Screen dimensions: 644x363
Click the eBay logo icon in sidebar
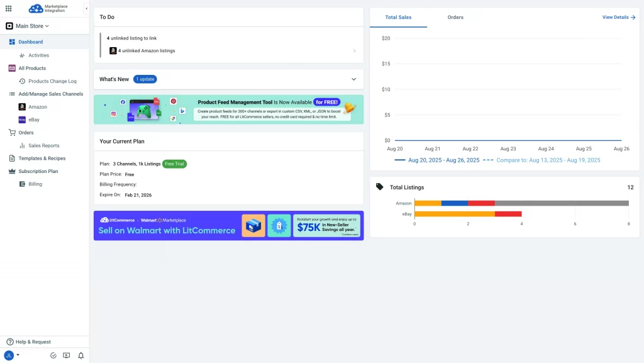pyautogui.click(x=22, y=120)
